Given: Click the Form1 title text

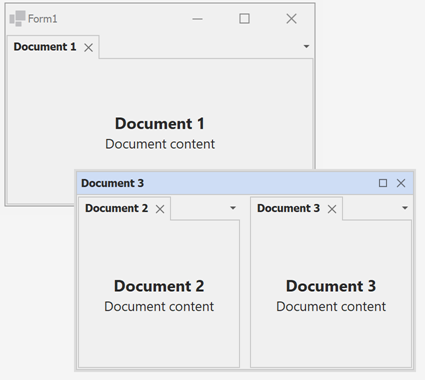Looking at the screenshot, I should (43, 19).
